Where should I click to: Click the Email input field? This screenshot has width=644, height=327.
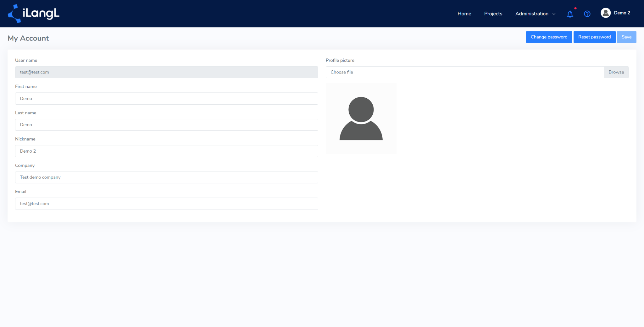(x=167, y=204)
